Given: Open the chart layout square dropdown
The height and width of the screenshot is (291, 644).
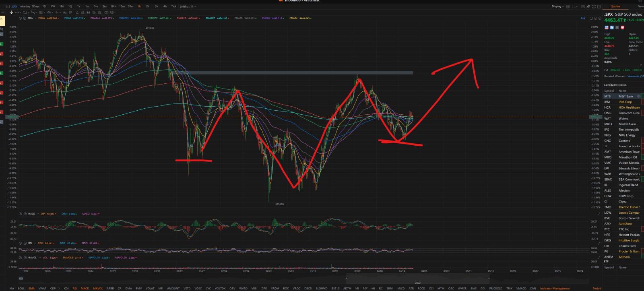Looking at the screenshot, I should point(575,6).
